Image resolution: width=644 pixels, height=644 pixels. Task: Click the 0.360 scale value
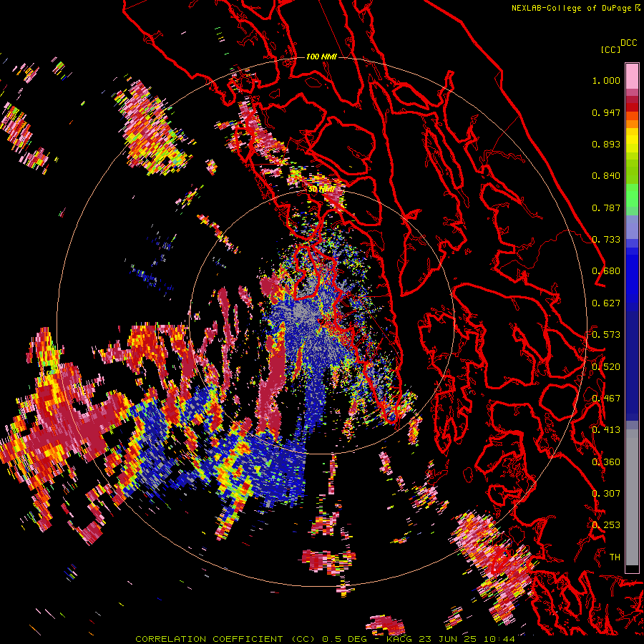[606, 462]
